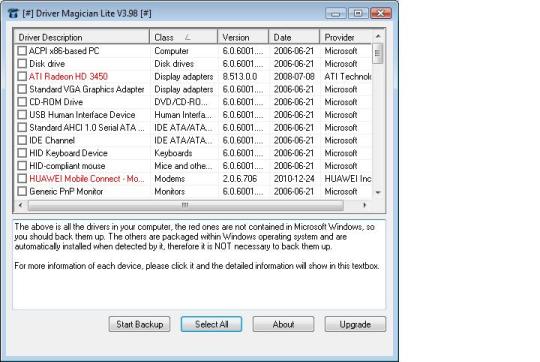Click the 'HUAWEI Inc' provider cell

(x=348, y=178)
